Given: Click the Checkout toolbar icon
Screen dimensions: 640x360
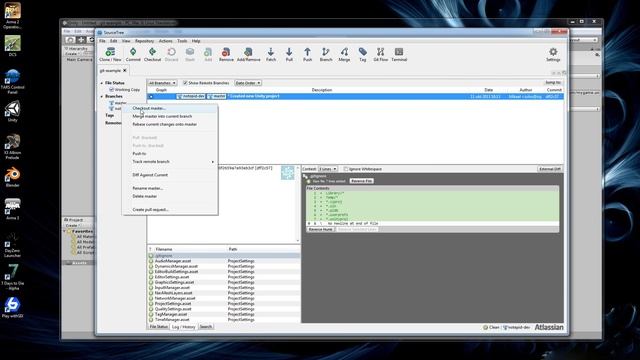Looking at the screenshot, I should [x=152, y=54].
